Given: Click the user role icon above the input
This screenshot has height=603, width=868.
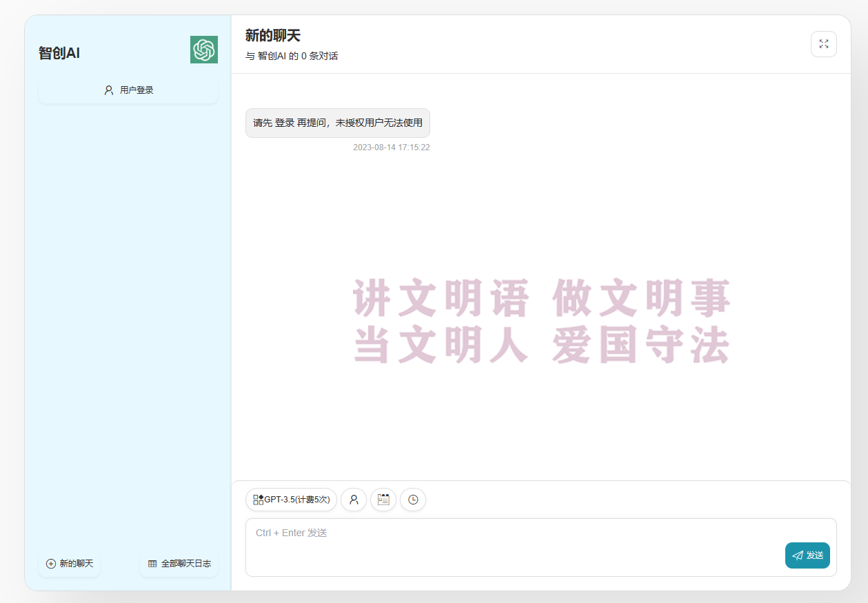Looking at the screenshot, I should [x=354, y=500].
